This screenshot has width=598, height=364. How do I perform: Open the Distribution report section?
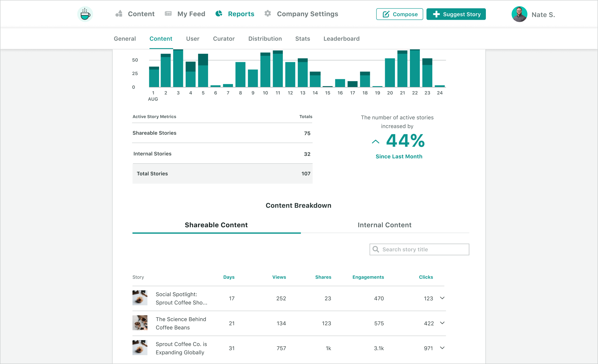tap(265, 39)
